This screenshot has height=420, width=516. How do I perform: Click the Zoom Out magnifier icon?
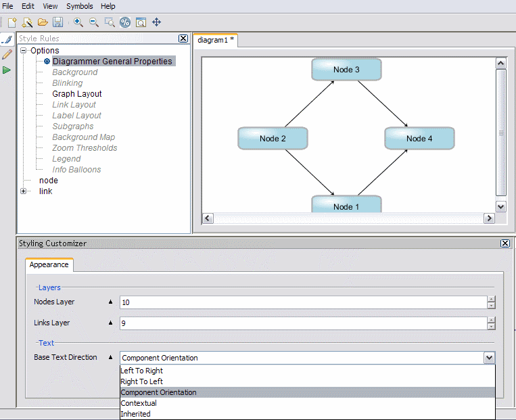[94, 22]
